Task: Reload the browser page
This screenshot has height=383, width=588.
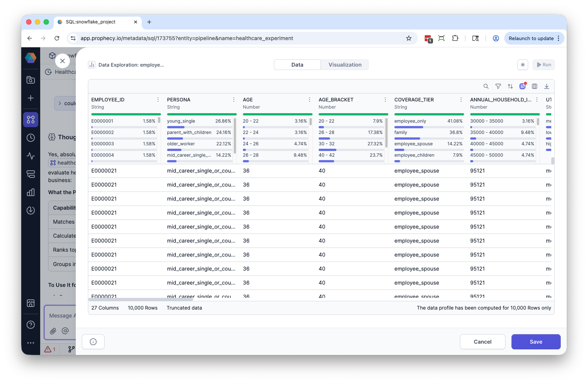Action: coord(57,38)
